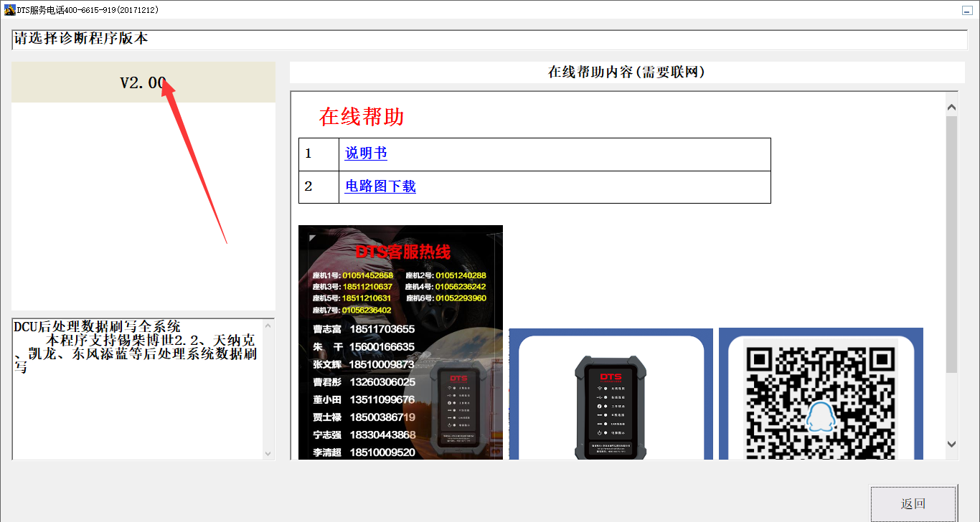Open the 电路图下载 link
The height and width of the screenshot is (522, 980).
click(x=380, y=186)
